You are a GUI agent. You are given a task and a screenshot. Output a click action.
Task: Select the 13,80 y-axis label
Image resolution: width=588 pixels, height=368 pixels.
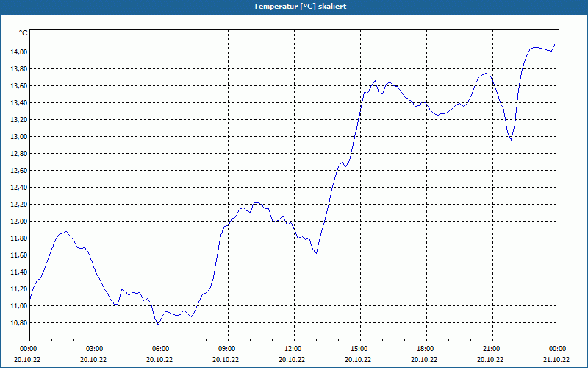(x=18, y=69)
